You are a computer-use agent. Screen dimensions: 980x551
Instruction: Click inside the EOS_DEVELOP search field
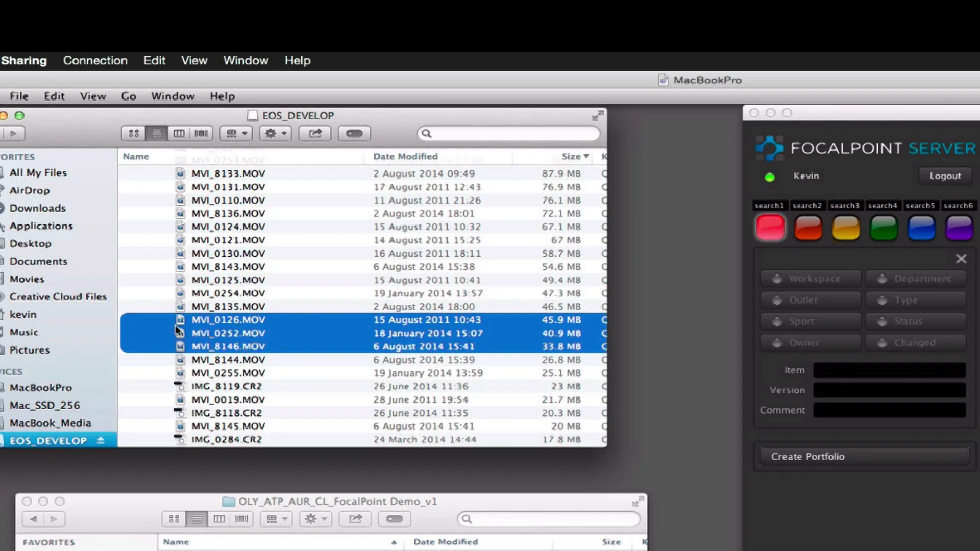point(509,133)
